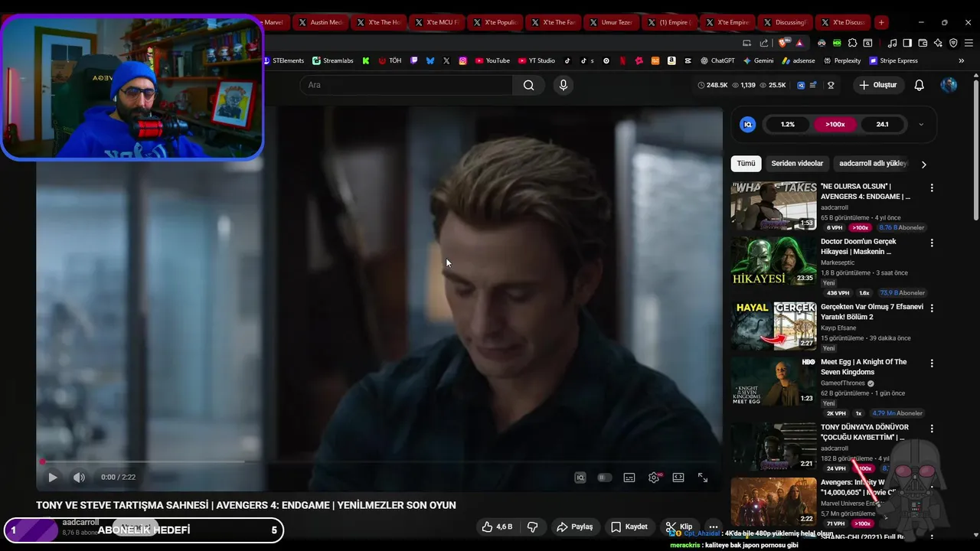Expand the vidIQ stats panel chevron
This screenshot has height=551, width=980.
click(921, 124)
